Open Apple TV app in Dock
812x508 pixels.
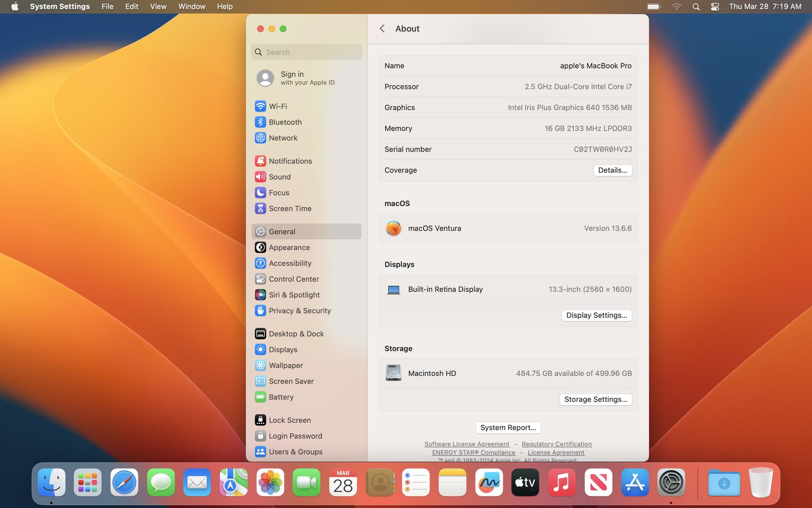point(525,483)
